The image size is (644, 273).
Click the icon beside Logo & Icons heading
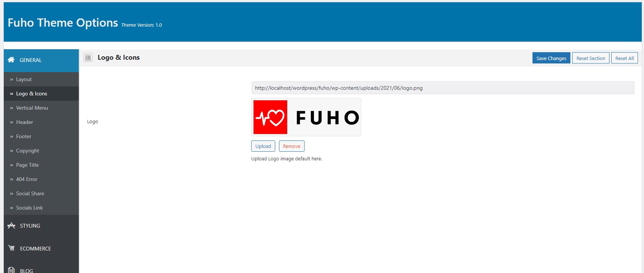tap(88, 57)
